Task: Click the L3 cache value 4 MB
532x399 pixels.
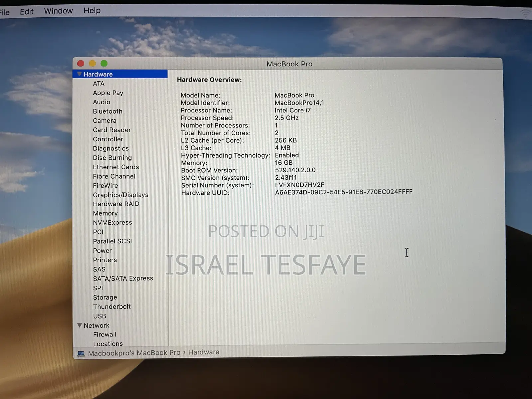Action: (282, 148)
